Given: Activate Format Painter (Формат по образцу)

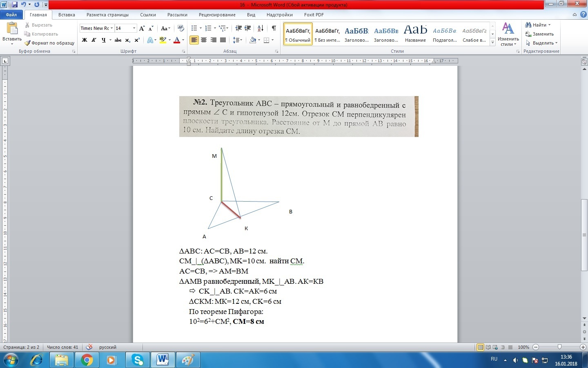Looking at the screenshot, I should click(49, 43).
